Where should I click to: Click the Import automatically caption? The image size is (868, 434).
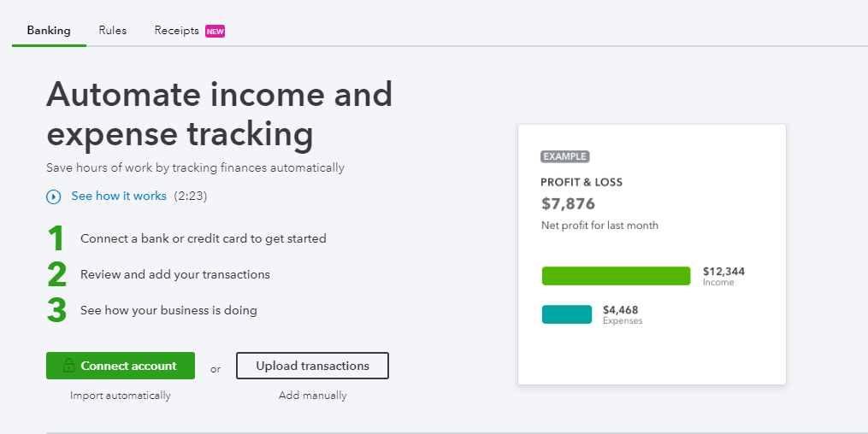(121, 396)
